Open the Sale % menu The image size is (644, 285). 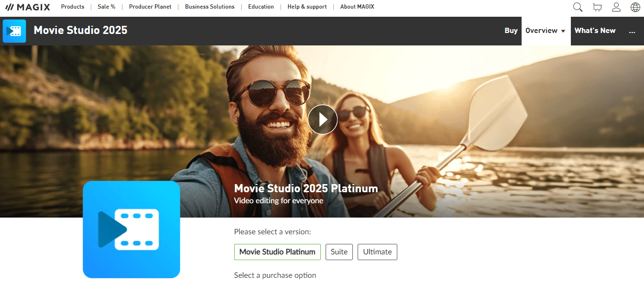click(x=107, y=7)
